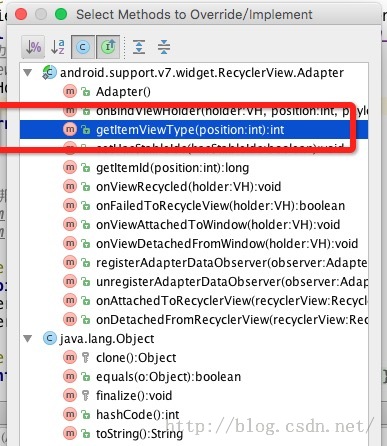Select registerAdapterDataObserver method
387x446 pixels.
point(194,262)
